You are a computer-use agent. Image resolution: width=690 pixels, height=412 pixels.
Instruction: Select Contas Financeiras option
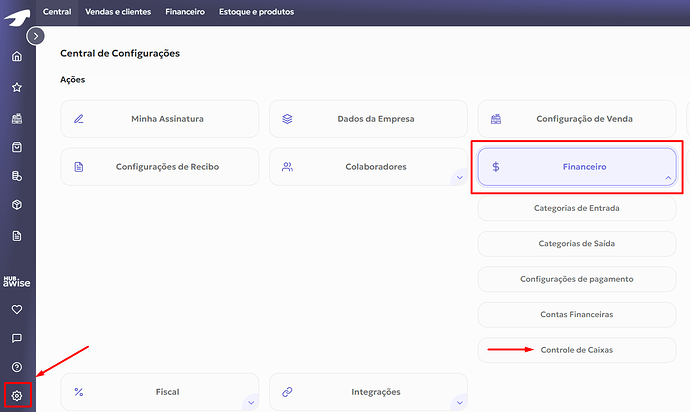click(576, 314)
